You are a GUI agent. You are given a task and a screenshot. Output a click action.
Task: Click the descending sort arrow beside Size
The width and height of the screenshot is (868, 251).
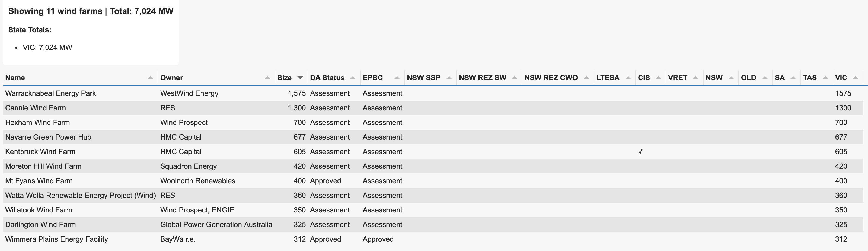(x=300, y=78)
